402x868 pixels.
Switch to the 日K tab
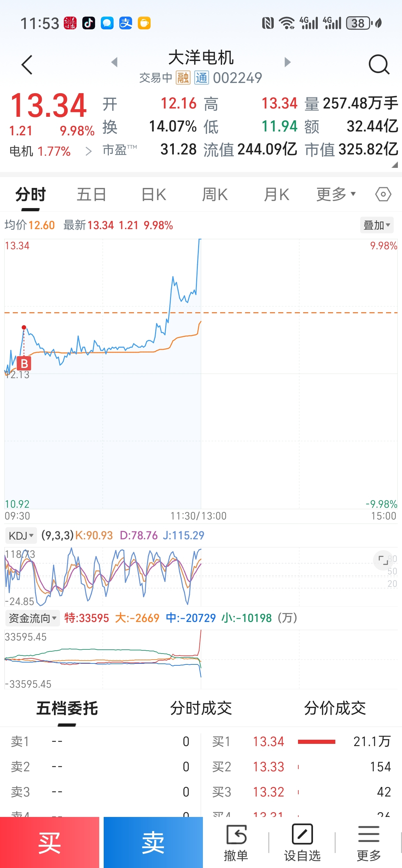click(x=154, y=194)
